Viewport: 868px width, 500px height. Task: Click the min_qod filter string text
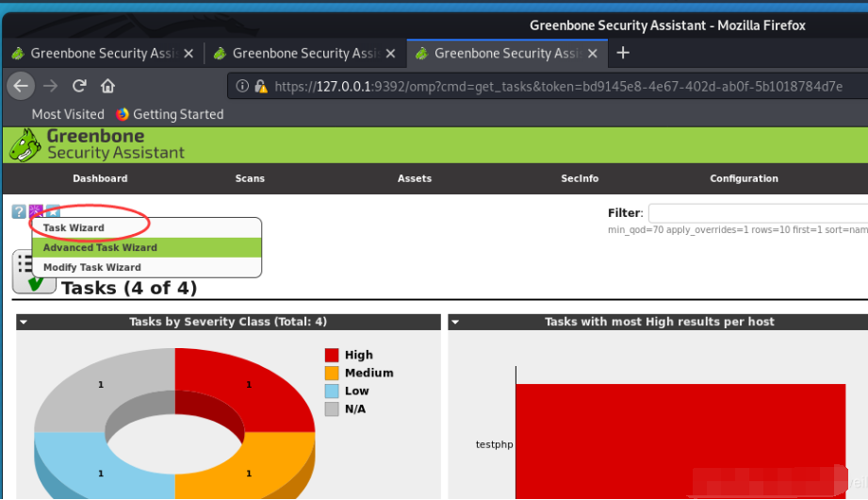(738, 229)
